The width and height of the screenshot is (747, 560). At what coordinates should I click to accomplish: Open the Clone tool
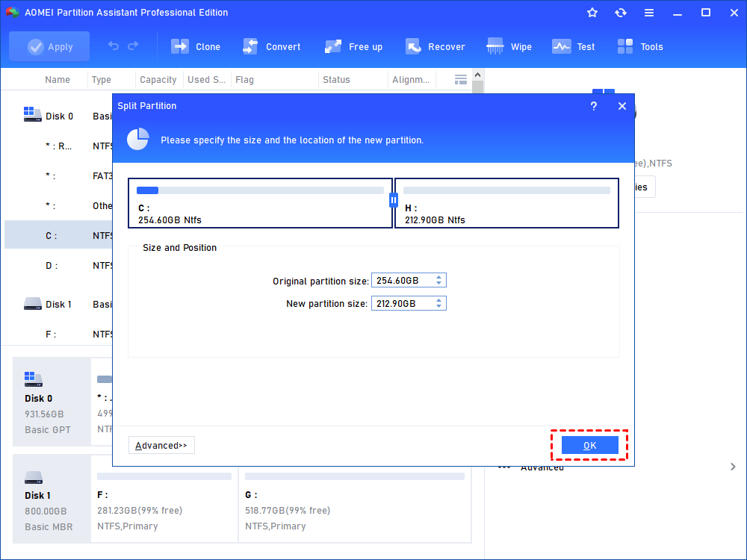tap(196, 46)
